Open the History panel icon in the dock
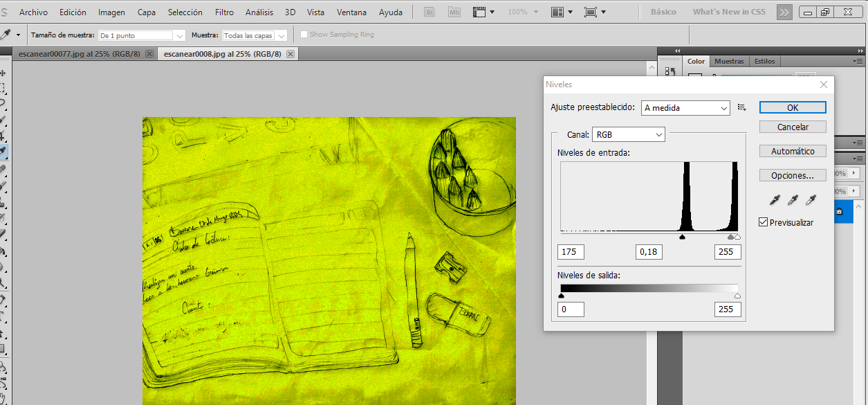The height and width of the screenshot is (405, 868). click(670, 71)
